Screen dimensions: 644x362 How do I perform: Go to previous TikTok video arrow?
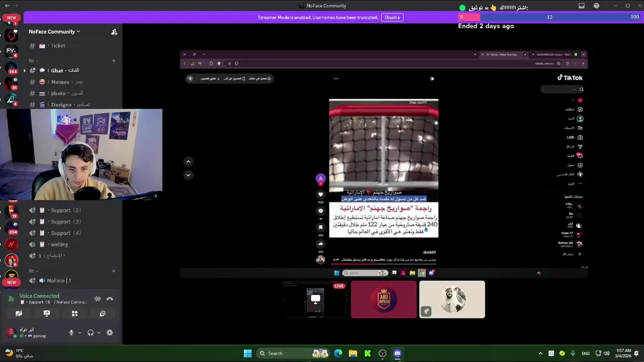pos(188,161)
